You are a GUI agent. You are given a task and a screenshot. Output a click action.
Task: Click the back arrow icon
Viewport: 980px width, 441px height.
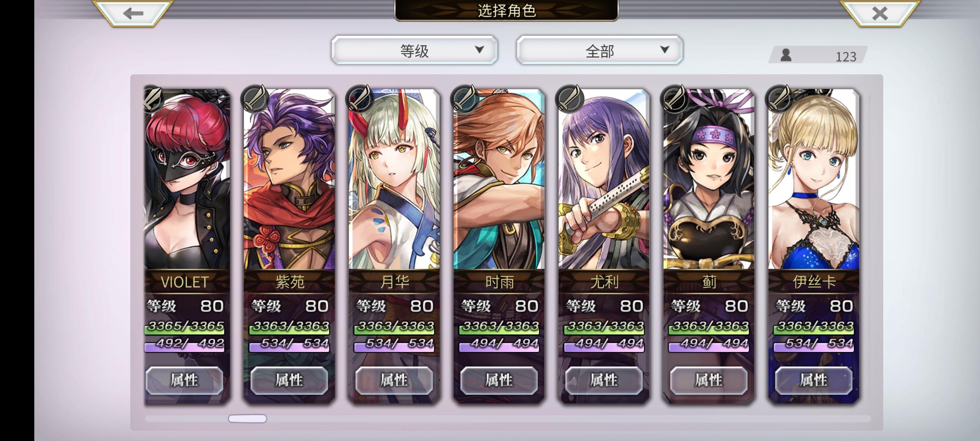pos(133,13)
